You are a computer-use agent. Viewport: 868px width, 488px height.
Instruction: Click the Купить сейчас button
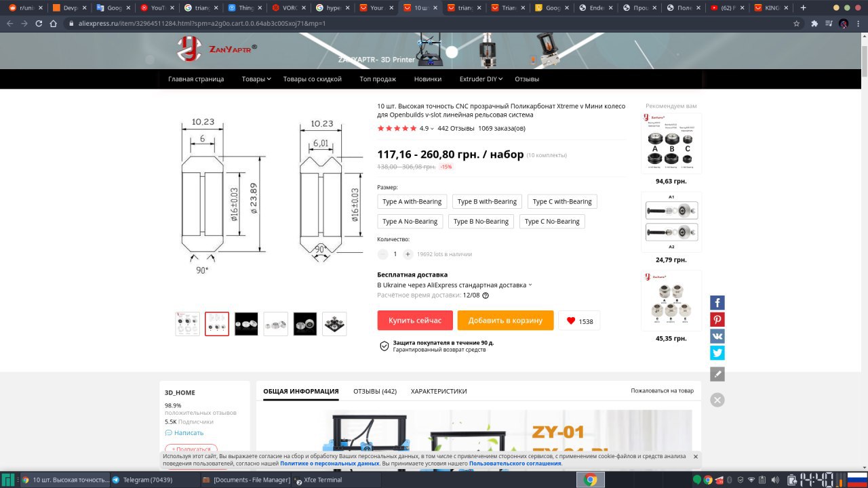pyautogui.click(x=415, y=321)
